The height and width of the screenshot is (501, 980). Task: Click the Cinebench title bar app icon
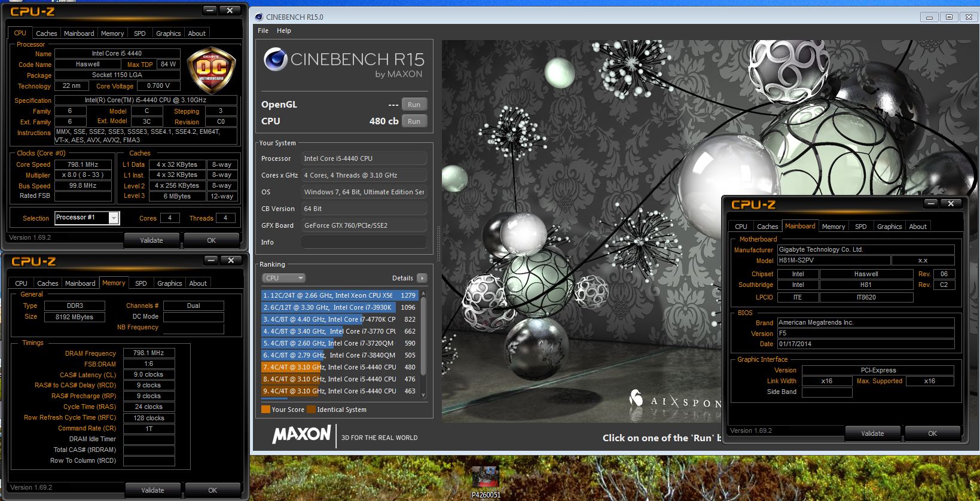point(258,17)
